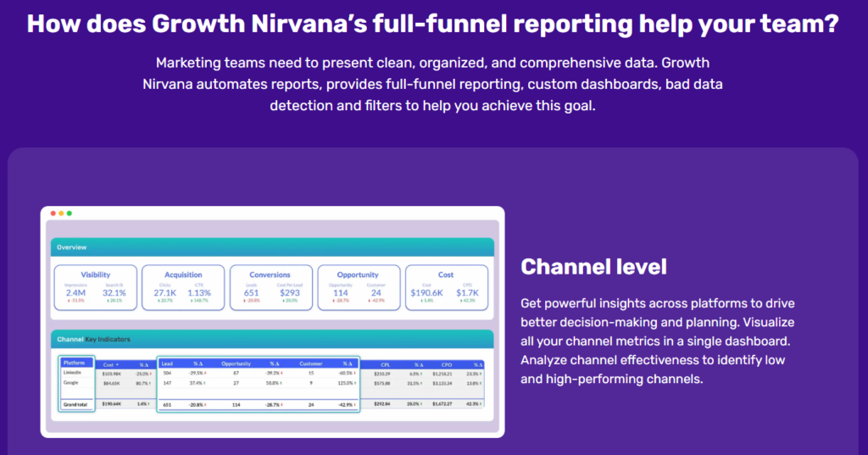Select the Opportunity card title
Image resolution: width=868 pixels, height=455 pixels.
[x=358, y=275]
